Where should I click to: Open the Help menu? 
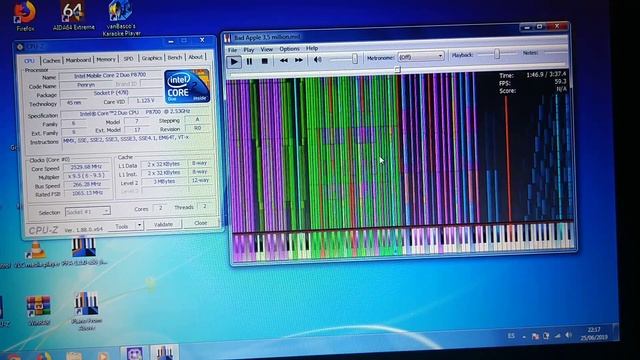312,49
